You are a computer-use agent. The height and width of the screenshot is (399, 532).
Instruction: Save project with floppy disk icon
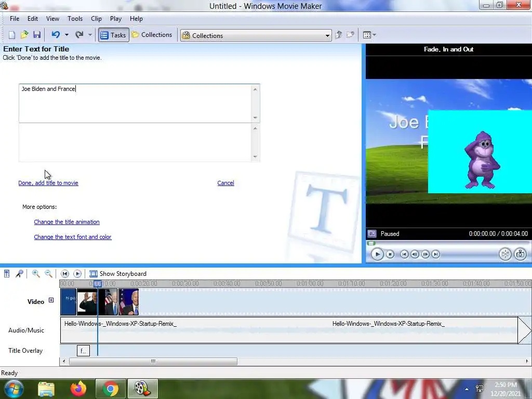[x=37, y=35]
